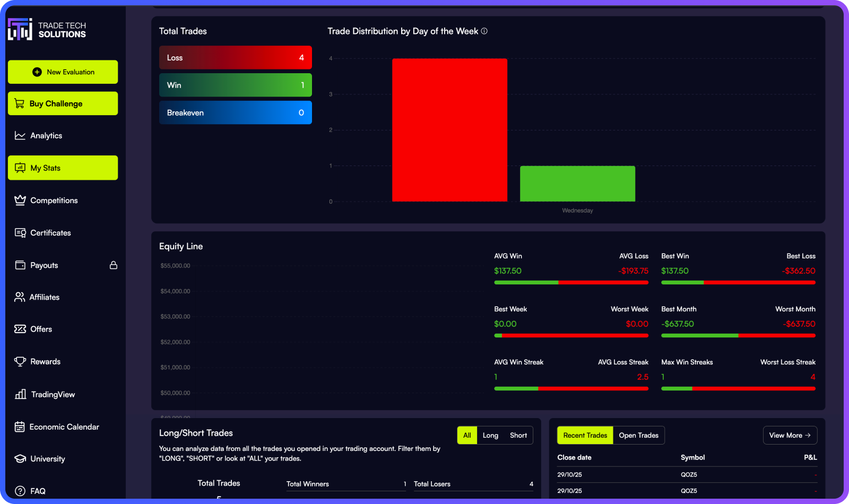Select the My Stats icon in sidebar

(20, 168)
